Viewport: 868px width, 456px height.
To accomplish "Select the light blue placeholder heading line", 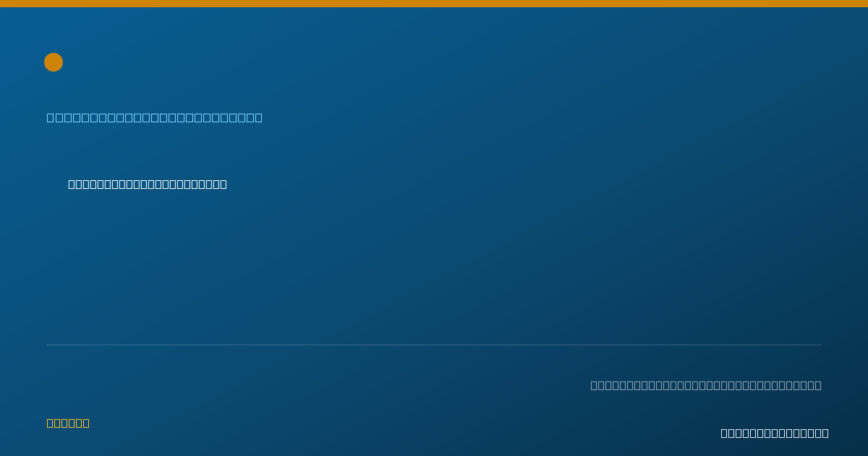I will (155, 117).
